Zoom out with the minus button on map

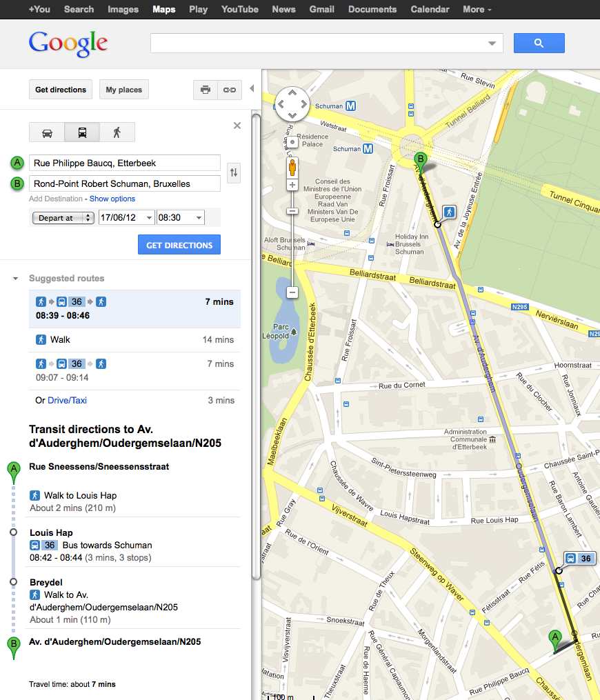click(292, 292)
